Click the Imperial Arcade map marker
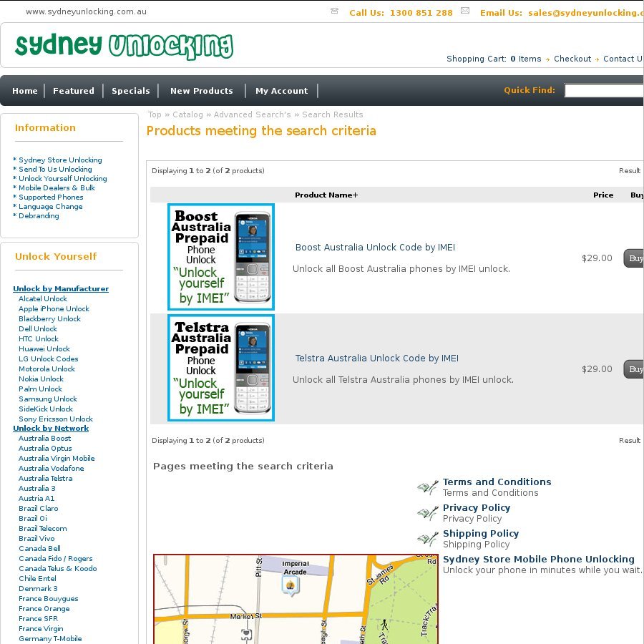 click(291, 585)
